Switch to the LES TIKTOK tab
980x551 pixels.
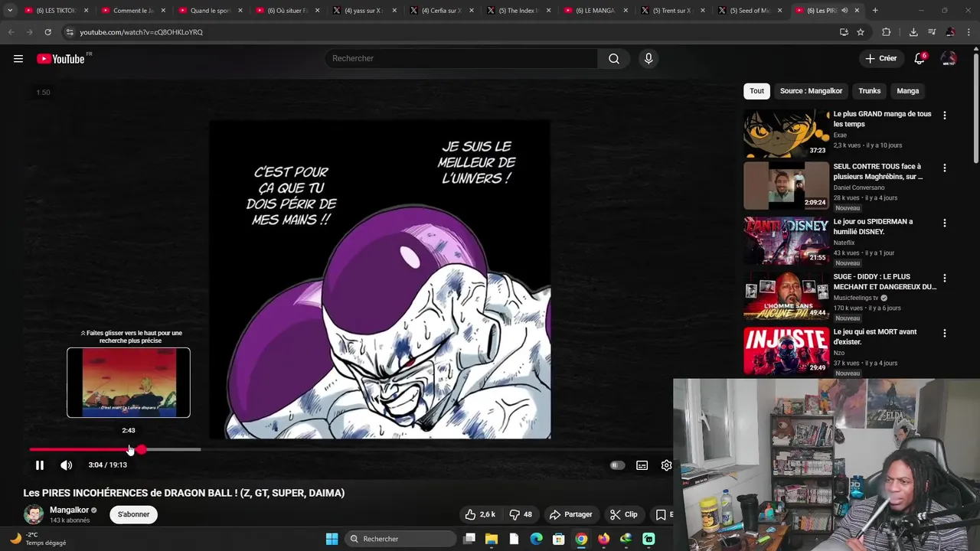coord(55,11)
